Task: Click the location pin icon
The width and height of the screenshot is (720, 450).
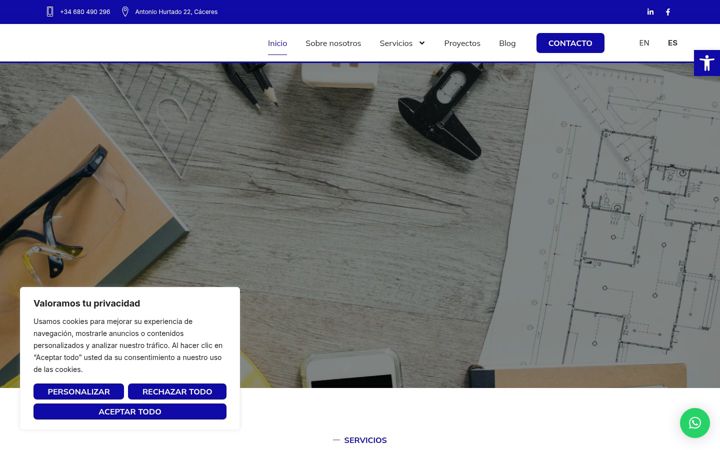Action: click(x=125, y=12)
